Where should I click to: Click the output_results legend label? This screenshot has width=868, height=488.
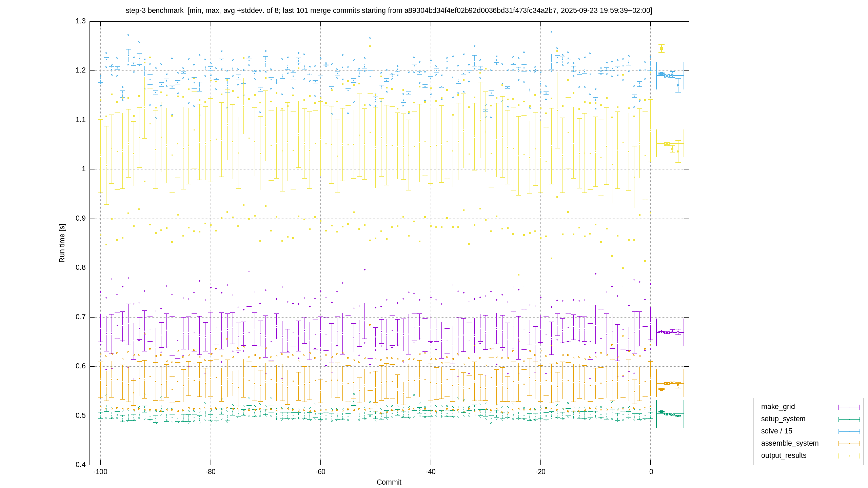point(784,455)
